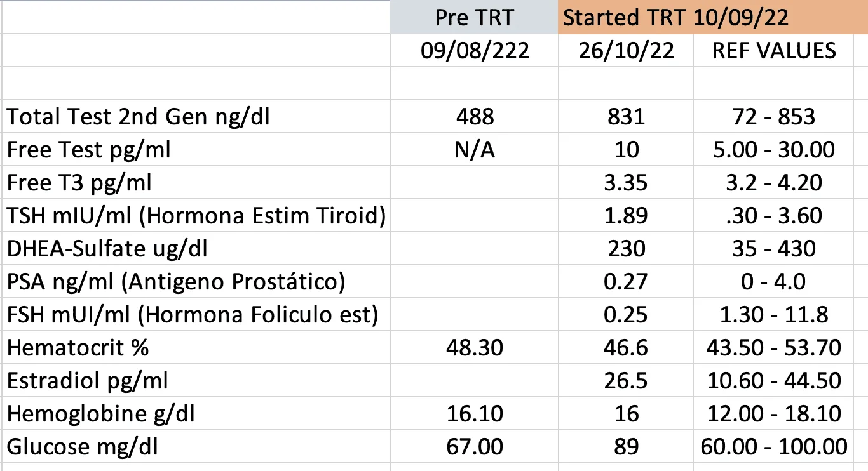
Task: Click the REF VALUES header cell
Action: pyautogui.click(x=774, y=50)
